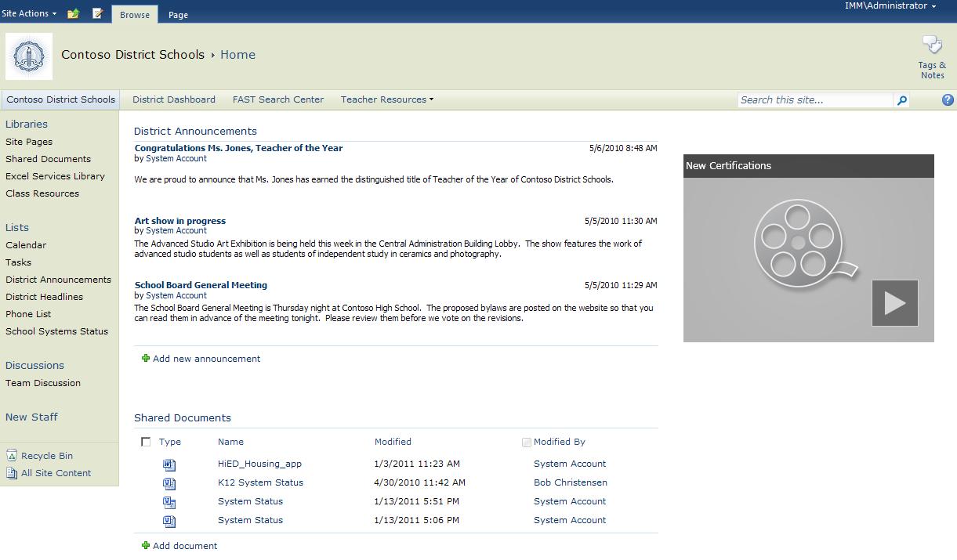Screen dimensions: 957x560
Task: Click the Edit Page icon
Action: point(98,13)
